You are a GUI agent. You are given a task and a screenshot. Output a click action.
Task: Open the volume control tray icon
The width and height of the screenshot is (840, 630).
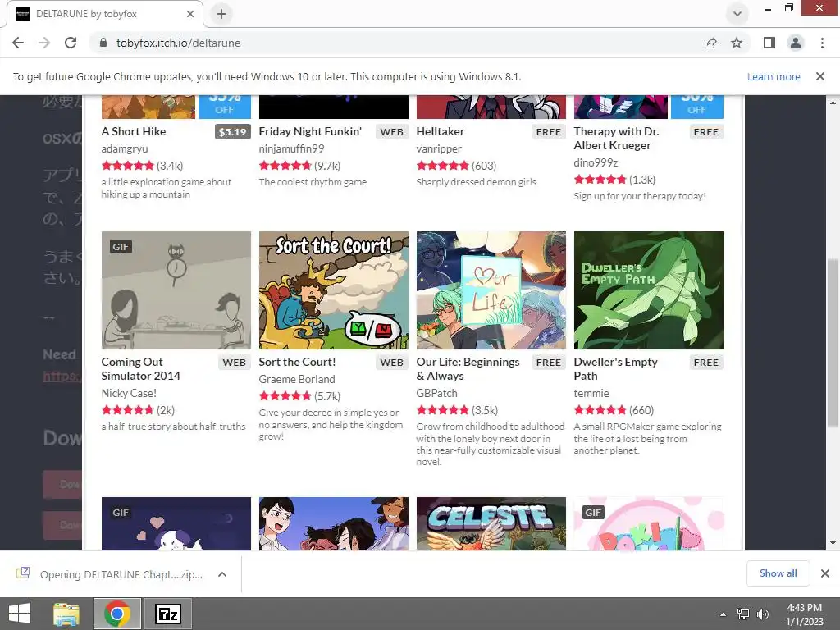pyautogui.click(x=763, y=614)
